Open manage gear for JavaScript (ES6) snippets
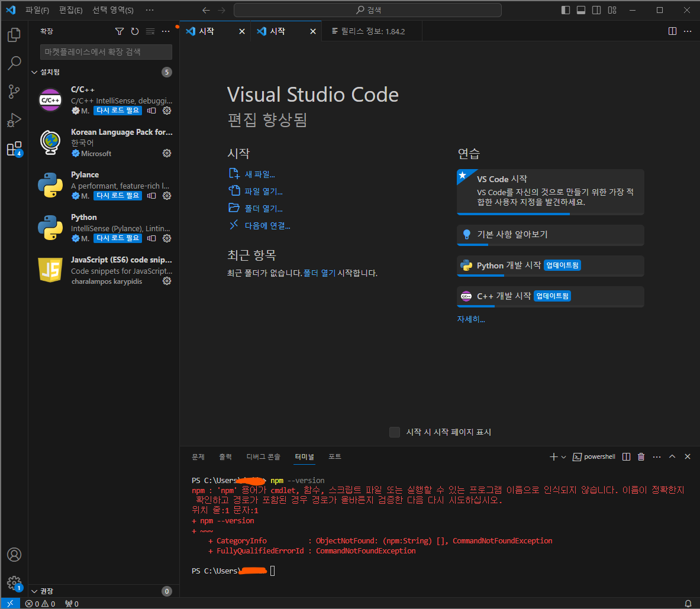 [167, 281]
